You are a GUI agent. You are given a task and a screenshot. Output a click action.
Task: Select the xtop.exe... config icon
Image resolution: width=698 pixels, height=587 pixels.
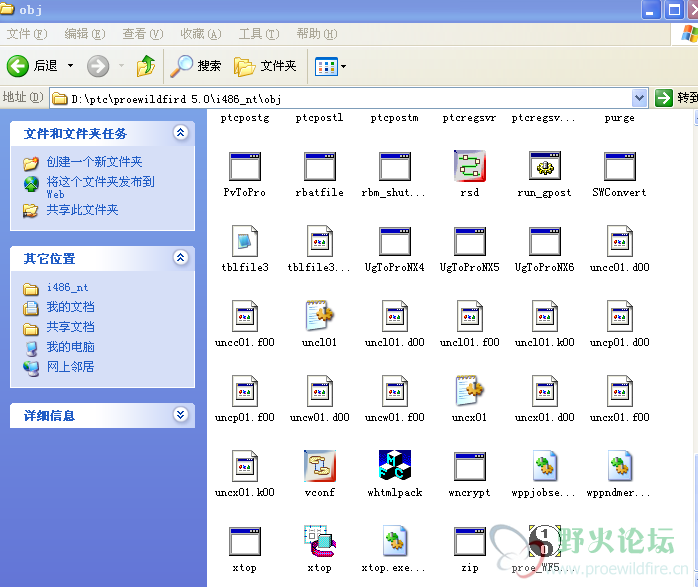pos(395,541)
